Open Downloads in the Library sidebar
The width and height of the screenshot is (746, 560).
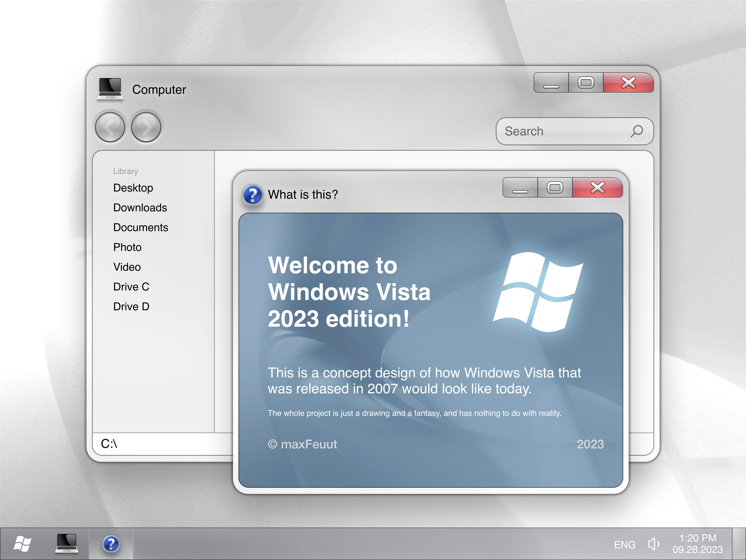click(x=140, y=207)
